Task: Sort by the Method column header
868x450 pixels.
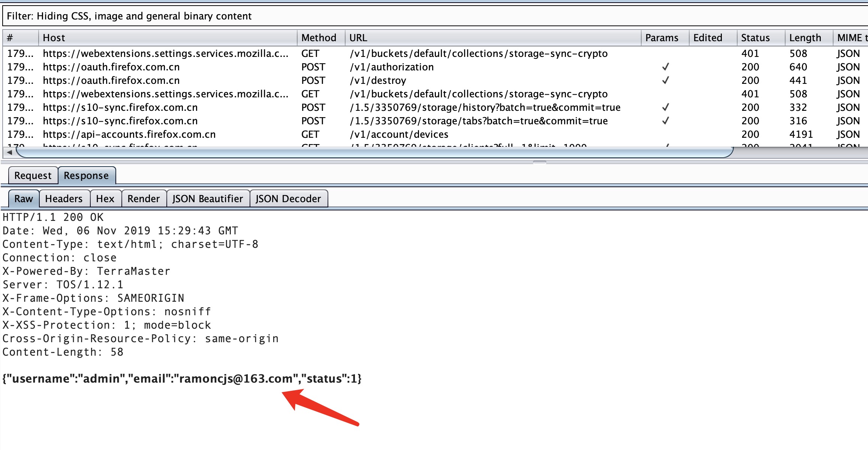Action: [x=321, y=38]
